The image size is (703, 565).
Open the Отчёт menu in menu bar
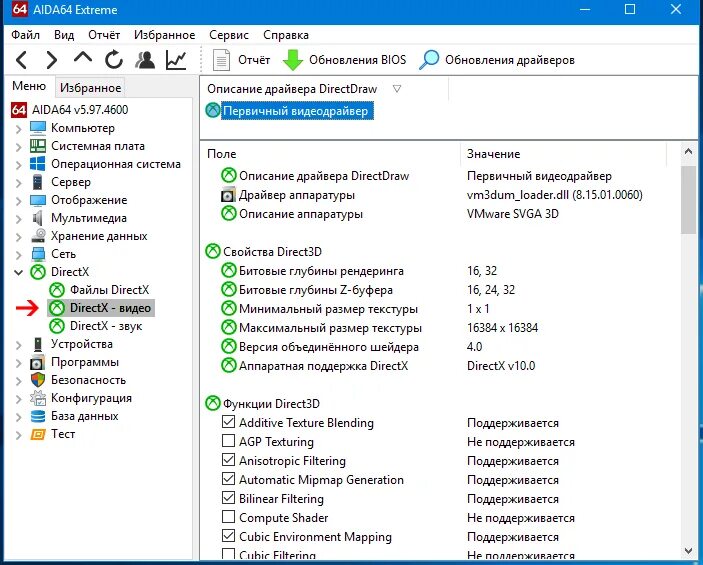click(104, 35)
